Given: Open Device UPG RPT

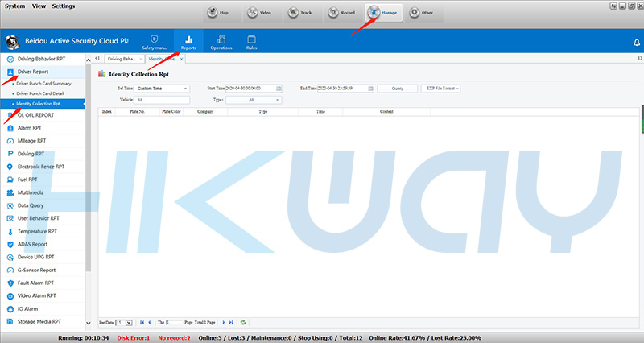Looking at the screenshot, I should (43, 257).
